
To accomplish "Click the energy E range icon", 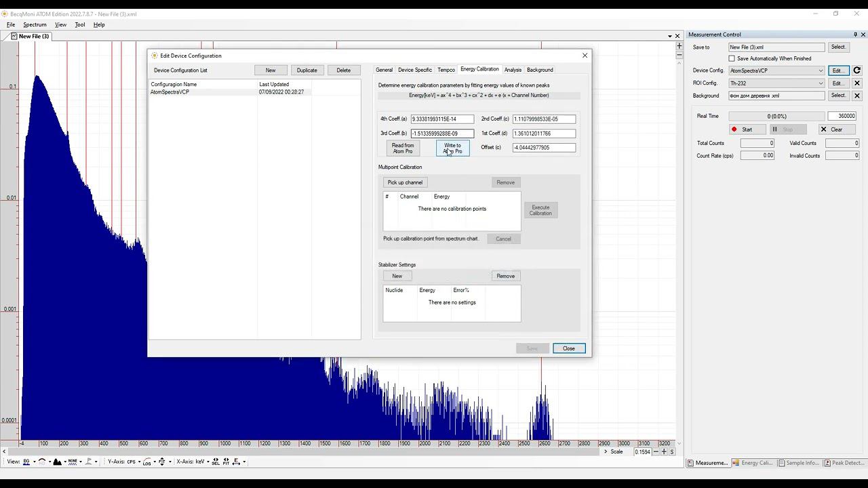I will coord(236,462).
